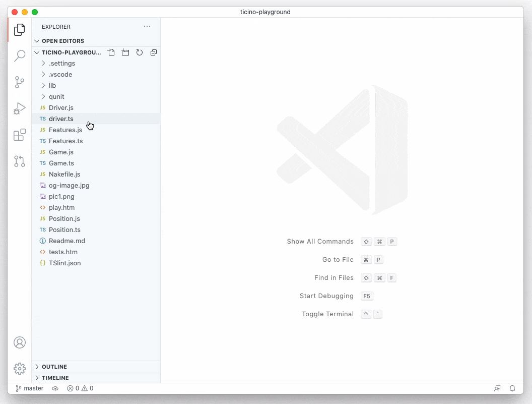532x404 pixels.
Task: Switch to the master branch picker
Action: [29, 388]
